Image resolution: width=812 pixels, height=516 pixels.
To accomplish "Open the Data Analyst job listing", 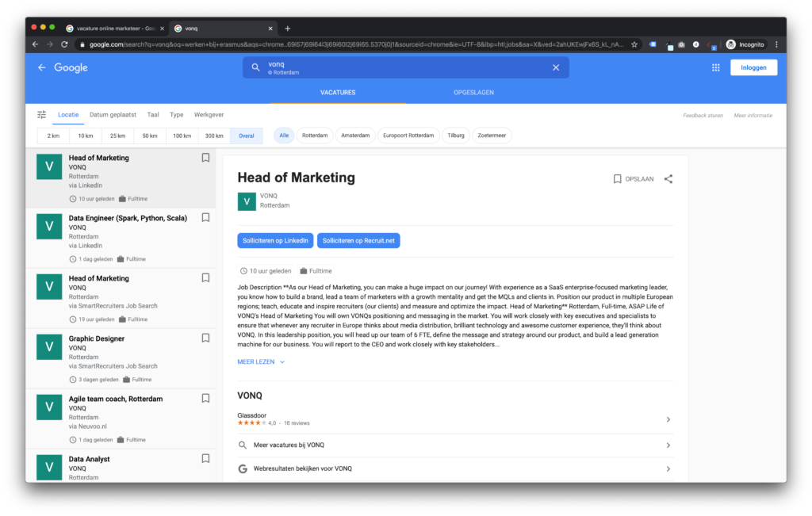I will tap(121, 467).
